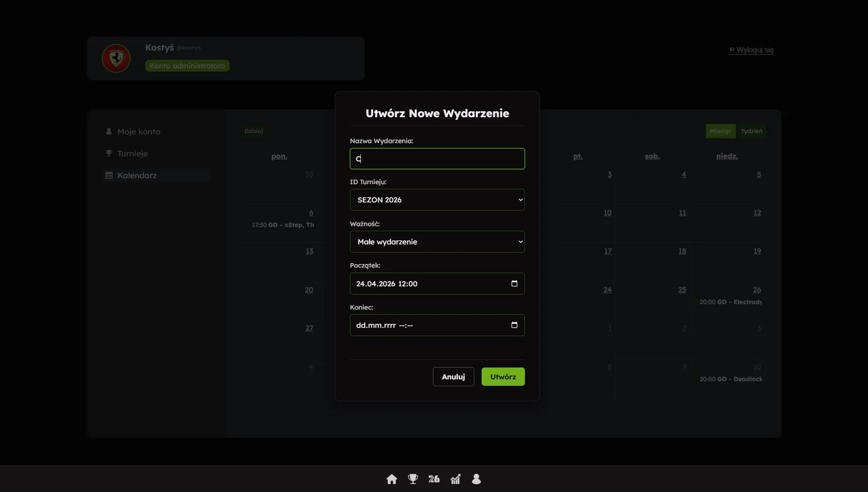The image size is (868, 492).
Task: Click the home icon in bottom bar
Action: 391,479
